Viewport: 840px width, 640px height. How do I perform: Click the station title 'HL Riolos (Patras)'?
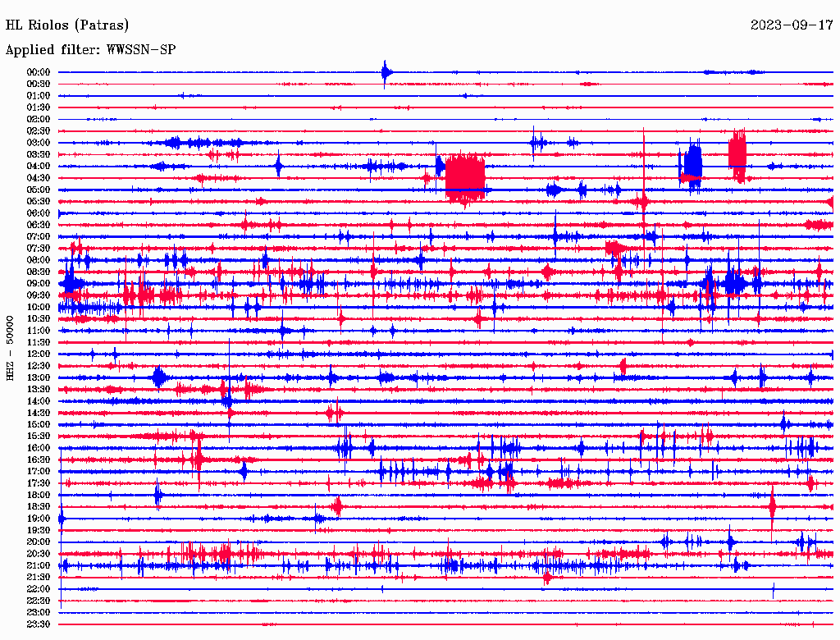tap(67, 25)
